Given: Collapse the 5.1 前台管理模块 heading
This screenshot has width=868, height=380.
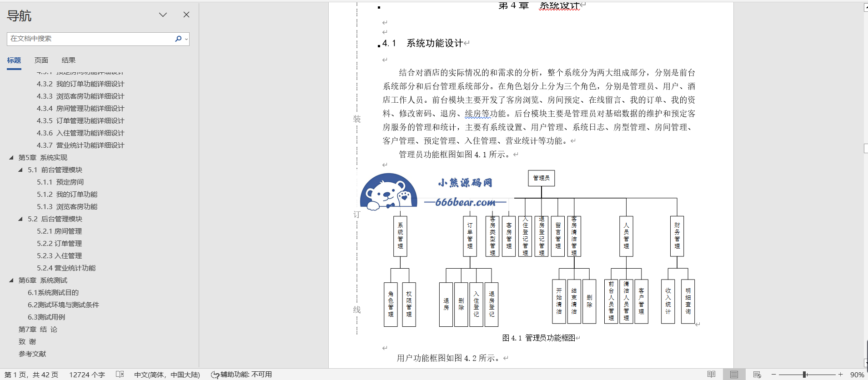Looking at the screenshot, I should tap(20, 170).
